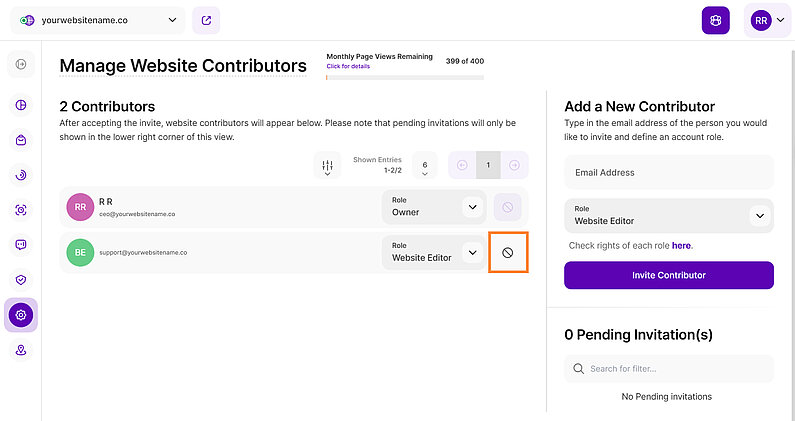Change shown entries count from 6
The width and height of the screenshot is (795, 421).
pos(425,165)
